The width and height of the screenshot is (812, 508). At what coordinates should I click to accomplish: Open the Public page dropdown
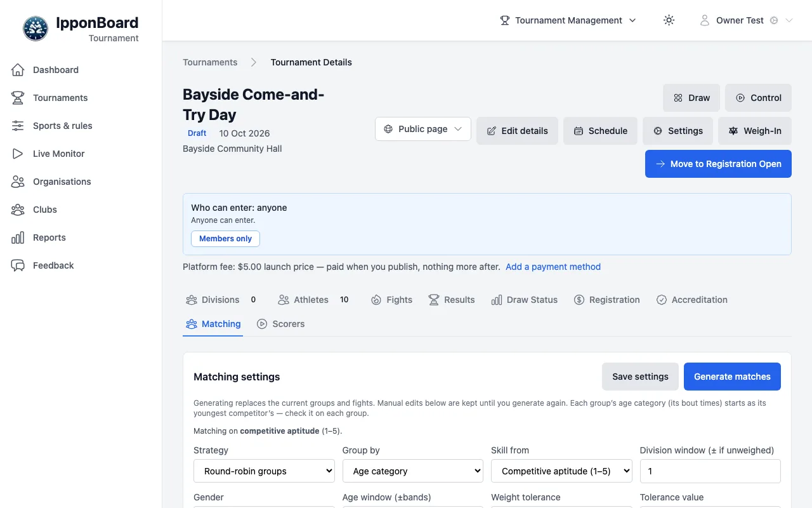tap(423, 129)
